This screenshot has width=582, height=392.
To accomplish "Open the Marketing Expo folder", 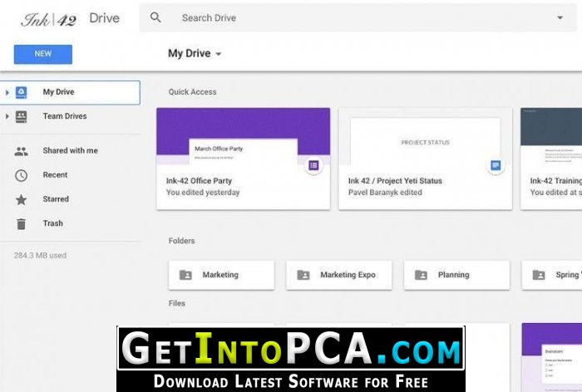I will (339, 275).
